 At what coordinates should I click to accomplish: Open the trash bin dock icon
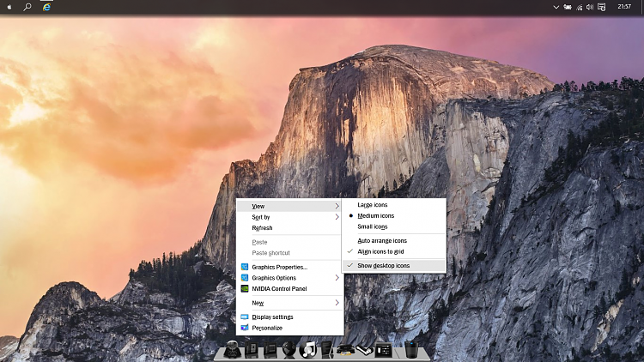click(x=411, y=350)
